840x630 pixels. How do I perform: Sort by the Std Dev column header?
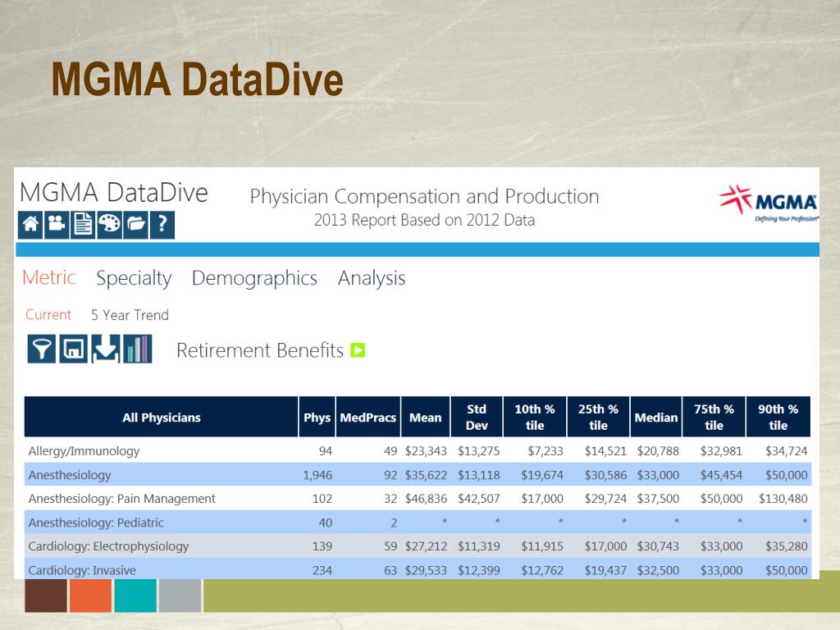(x=477, y=417)
